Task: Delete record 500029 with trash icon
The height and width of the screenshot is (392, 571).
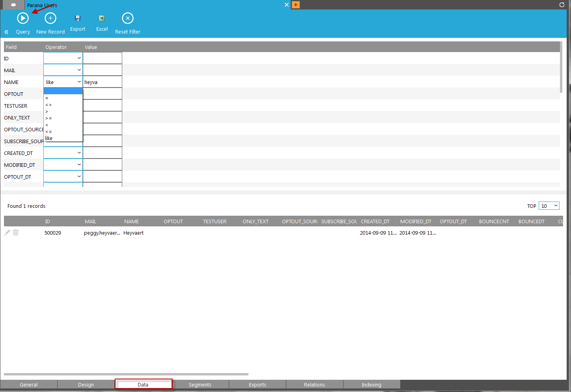Action: pyautogui.click(x=16, y=233)
